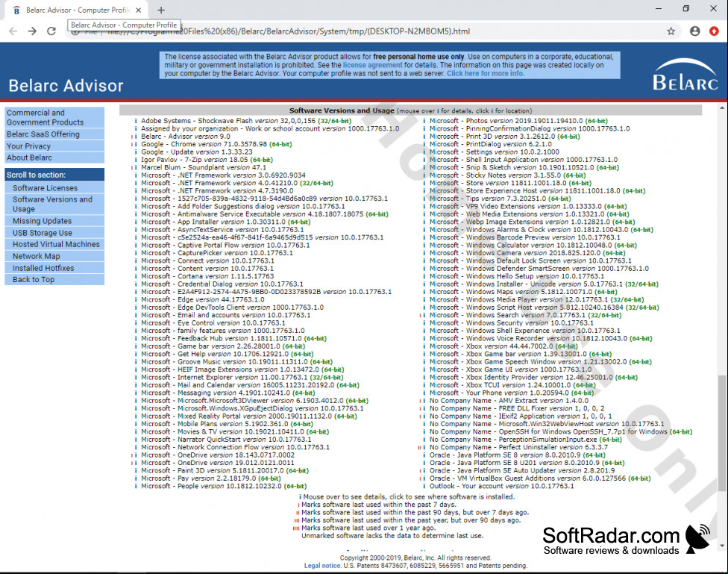Click the info icon beside Xbox Game bar

coord(424,354)
